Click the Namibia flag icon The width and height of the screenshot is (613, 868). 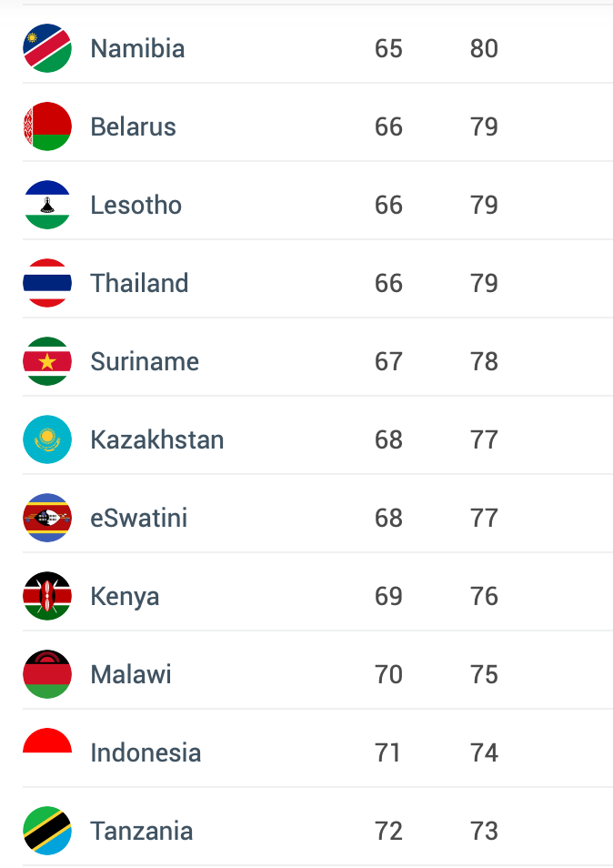tap(47, 48)
